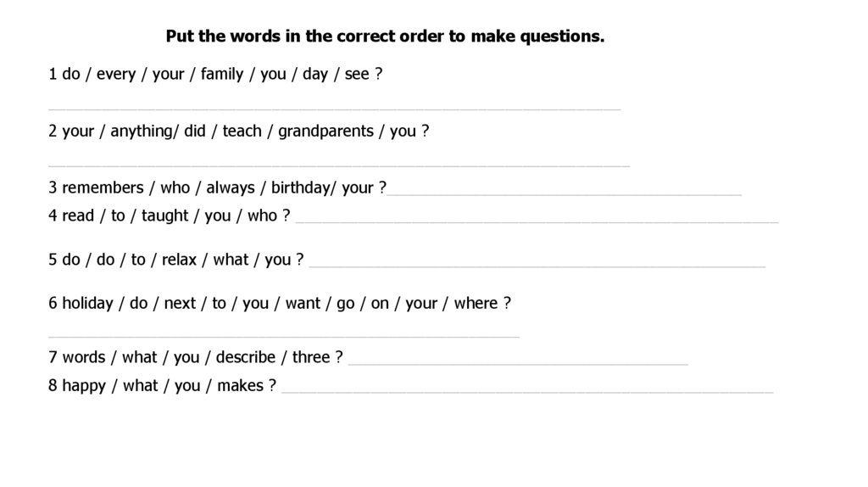Click the word 'happy' in question 8
The height and width of the screenshot is (487, 868).
[x=84, y=386]
